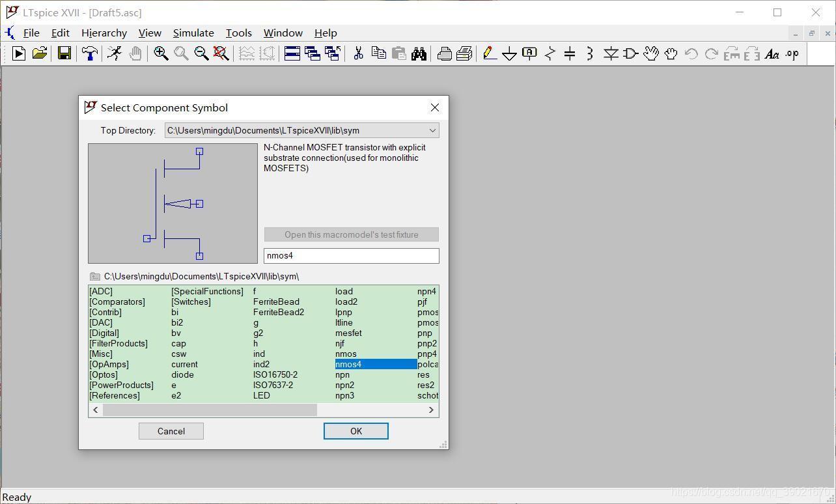
Task: Click the Cascade Windows icon
Action: (313, 53)
